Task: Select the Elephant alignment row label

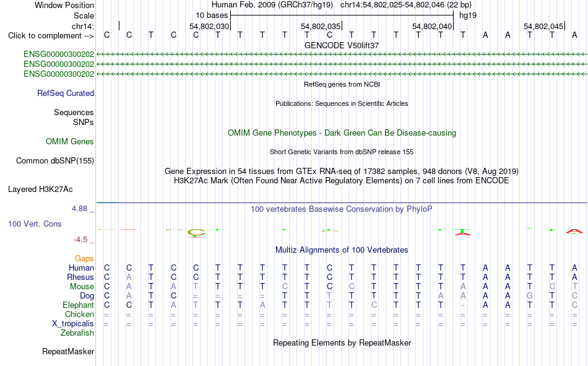Action: [x=79, y=305]
